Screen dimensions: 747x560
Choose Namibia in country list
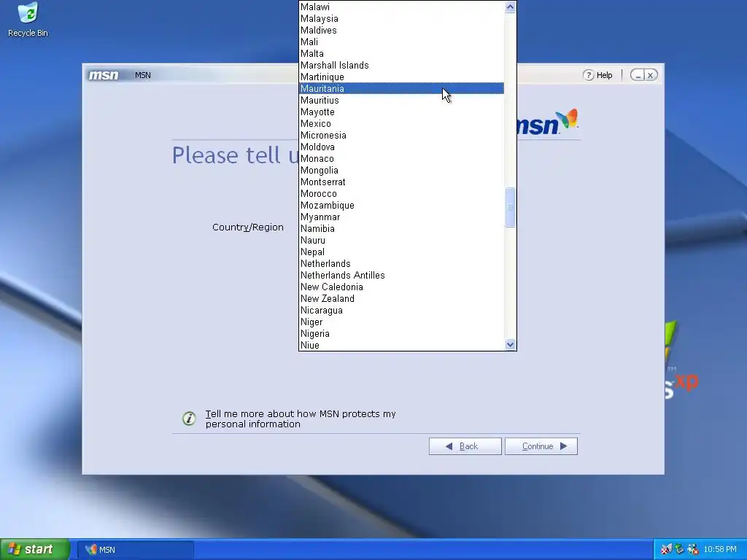click(402, 228)
